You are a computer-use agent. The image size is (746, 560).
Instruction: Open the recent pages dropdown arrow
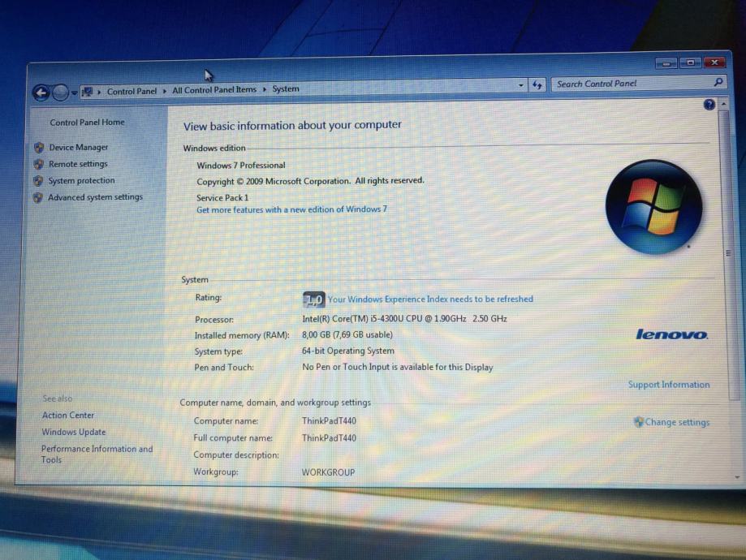coord(74,93)
